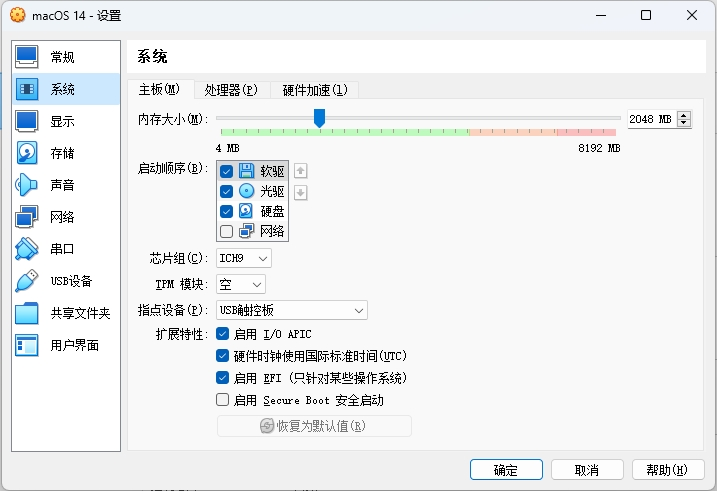717x491 pixels.
Task: Expand the 芯片组 ICH9 dropdown
Action: [244, 258]
